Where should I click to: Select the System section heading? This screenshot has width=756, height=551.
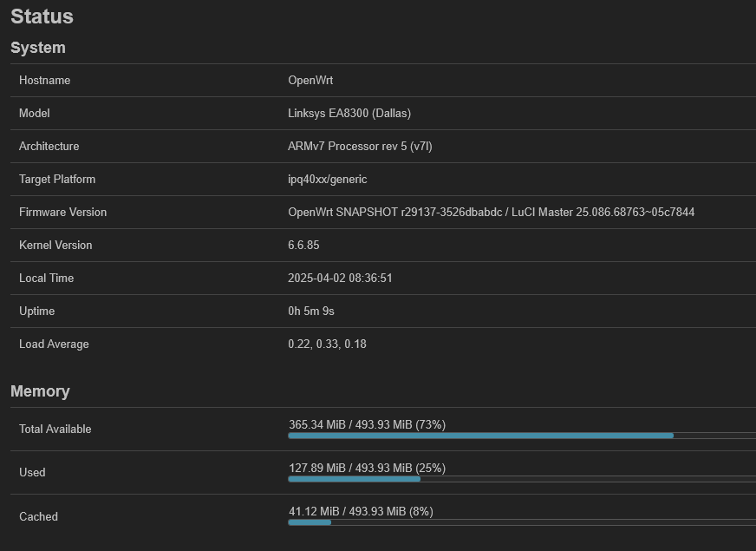coord(38,47)
